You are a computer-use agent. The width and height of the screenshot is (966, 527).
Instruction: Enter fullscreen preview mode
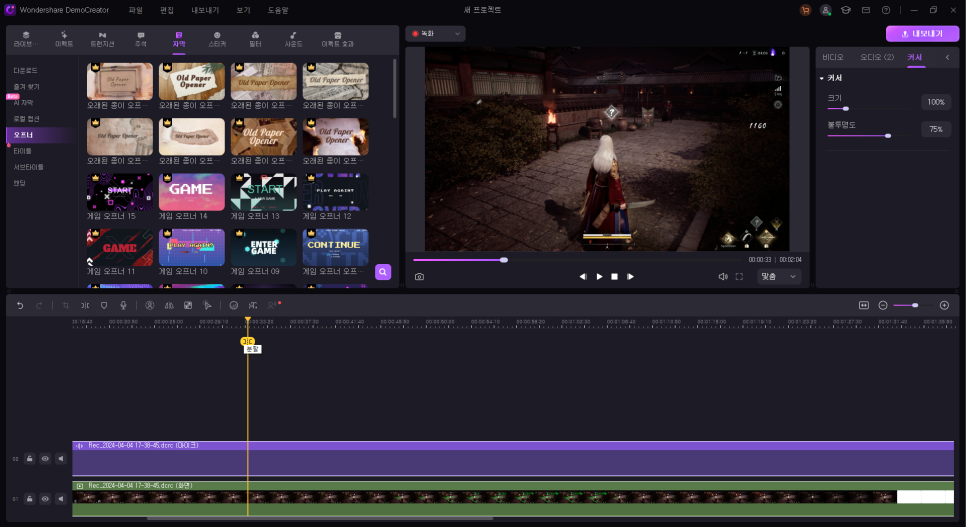coord(739,277)
